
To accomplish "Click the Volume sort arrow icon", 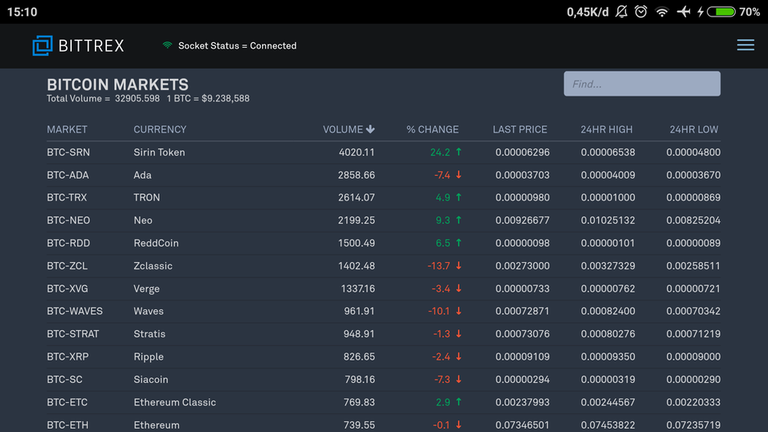I will 371,129.
